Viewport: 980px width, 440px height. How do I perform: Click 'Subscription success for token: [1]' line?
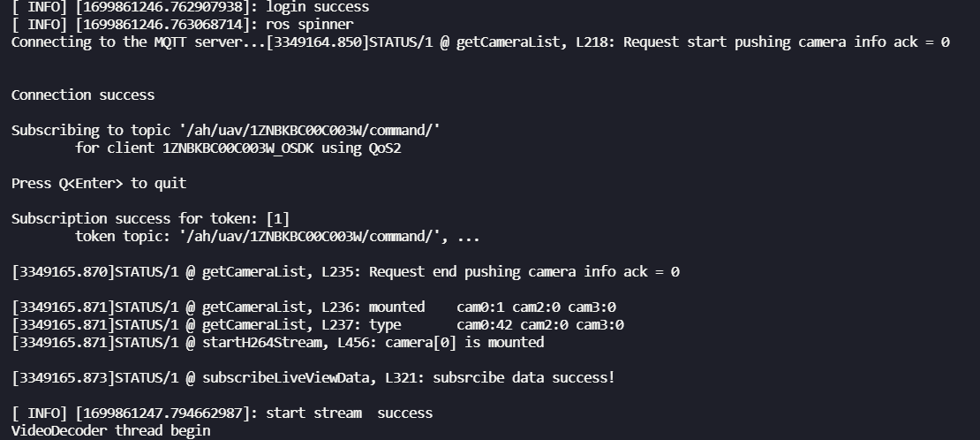(x=150, y=219)
